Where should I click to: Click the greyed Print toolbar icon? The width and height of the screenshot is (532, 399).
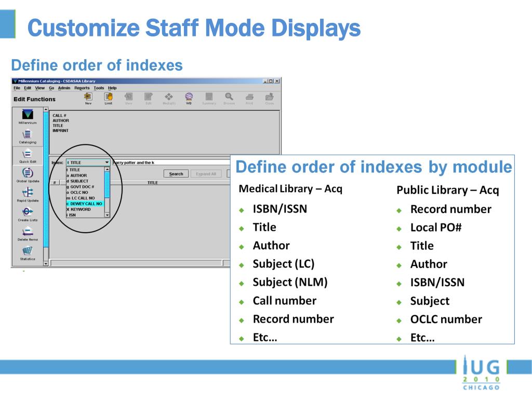(x=249, y=98)
